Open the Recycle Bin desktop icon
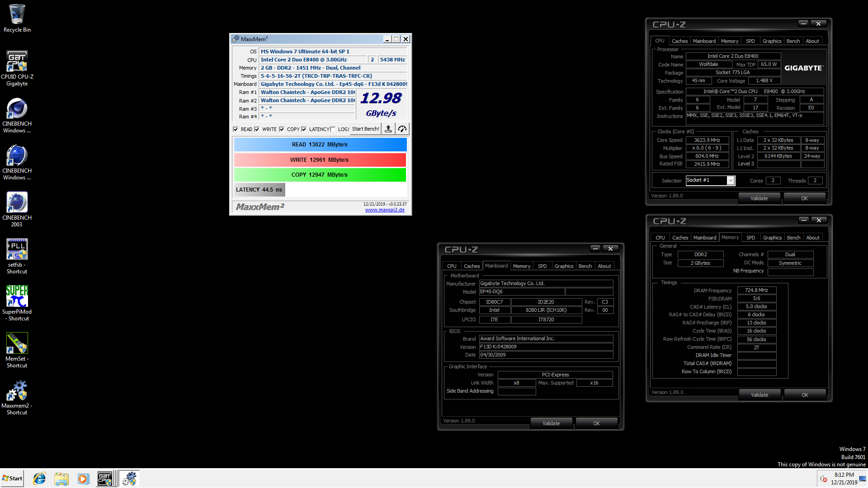Screen dimensions: 868x488 17,18
